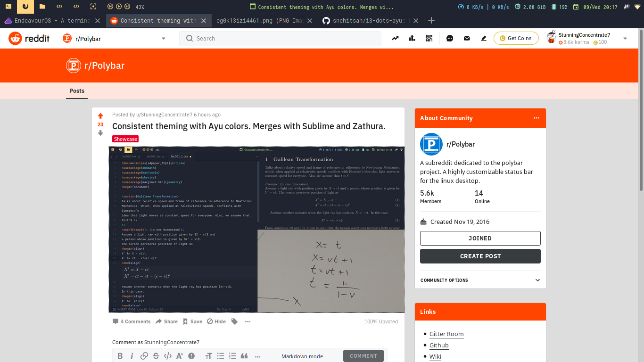Open About Community ellipsis menu

tap(536, 118)
